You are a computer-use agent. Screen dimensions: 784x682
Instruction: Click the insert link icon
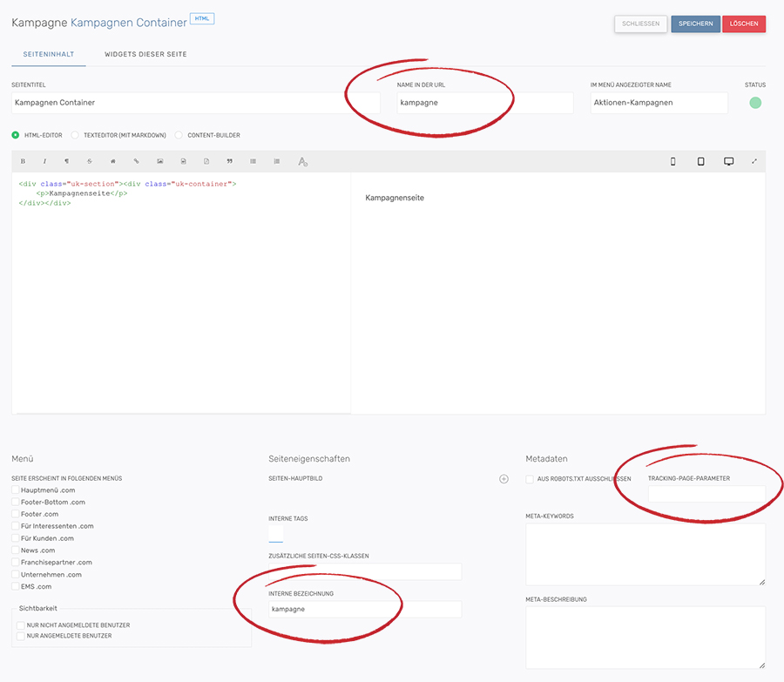tap(136, 161)
